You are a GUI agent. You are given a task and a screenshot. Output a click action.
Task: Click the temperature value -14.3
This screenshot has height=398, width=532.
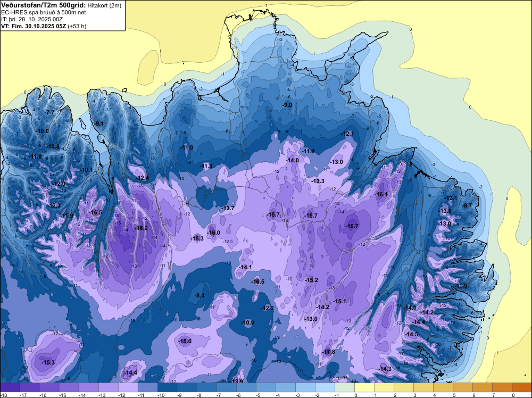coord(385,369)
